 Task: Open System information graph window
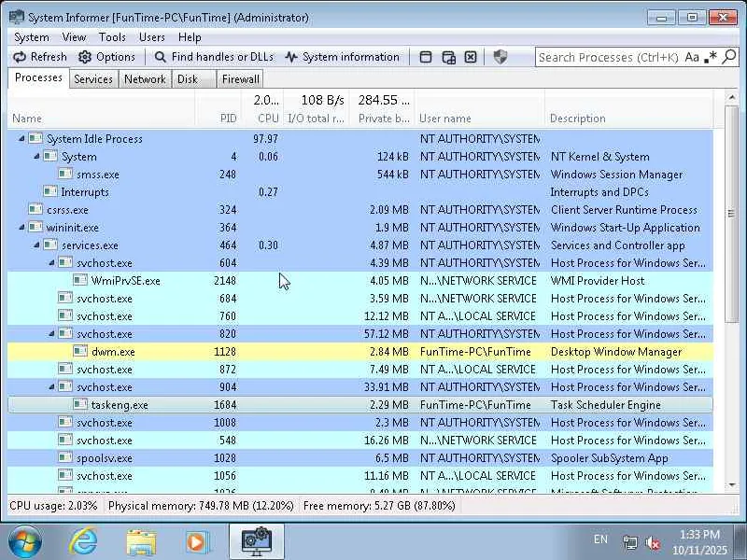(x=342, y=57)
